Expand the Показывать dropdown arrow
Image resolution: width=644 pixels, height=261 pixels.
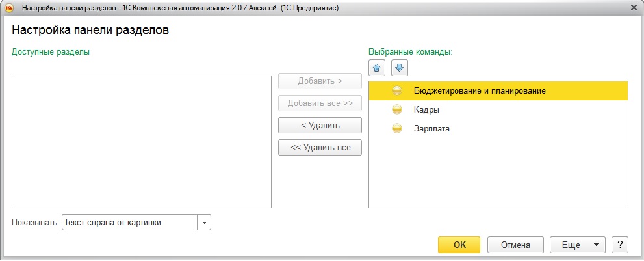204,223
